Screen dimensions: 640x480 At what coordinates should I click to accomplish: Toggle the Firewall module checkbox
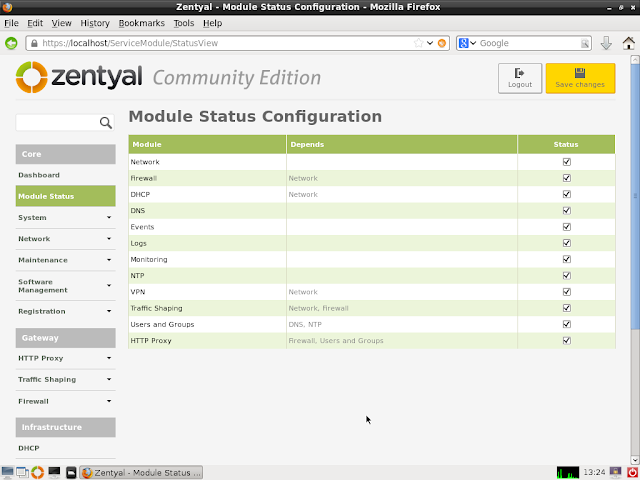pos(567,178)
